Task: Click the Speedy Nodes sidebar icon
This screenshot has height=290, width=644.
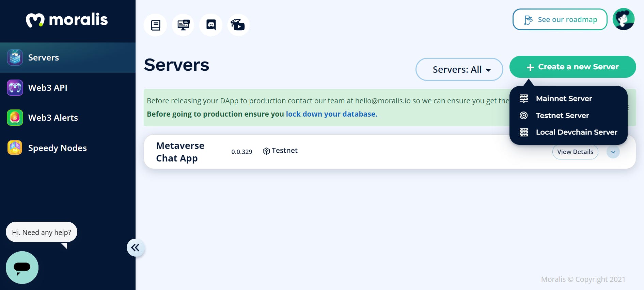Action: click(x=15, y=148)
